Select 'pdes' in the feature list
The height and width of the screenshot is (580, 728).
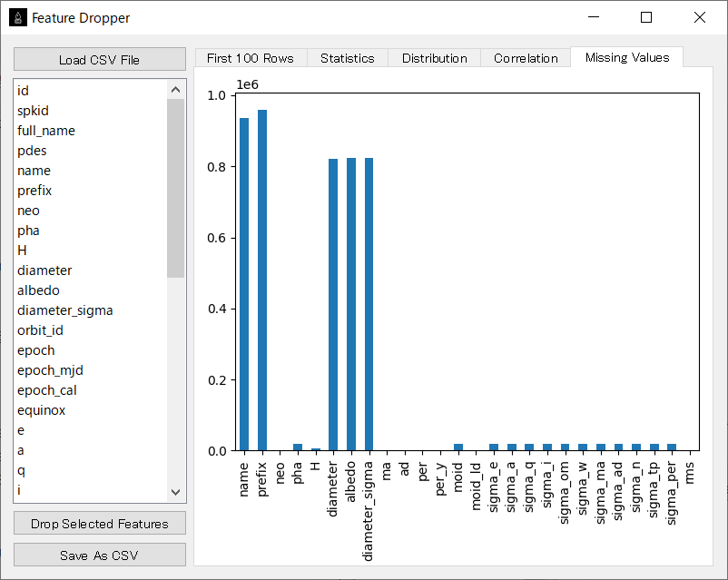(x=91, y=151)
